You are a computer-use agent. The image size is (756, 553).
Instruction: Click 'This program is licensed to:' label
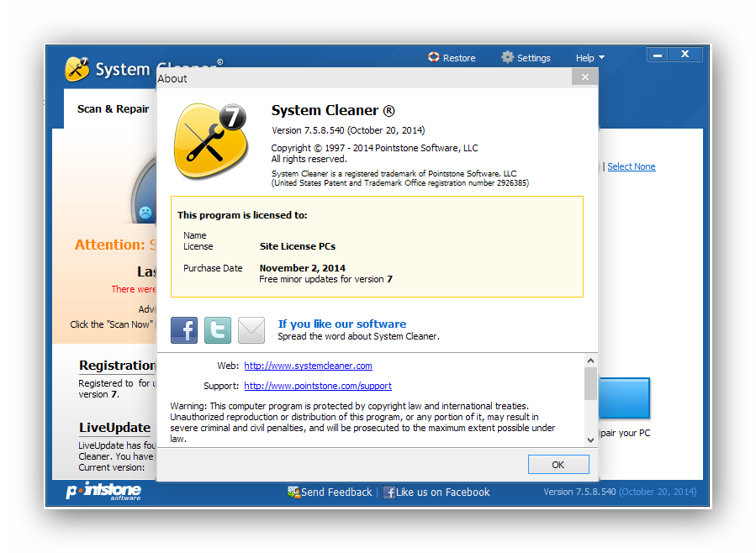tap(242, 215)
